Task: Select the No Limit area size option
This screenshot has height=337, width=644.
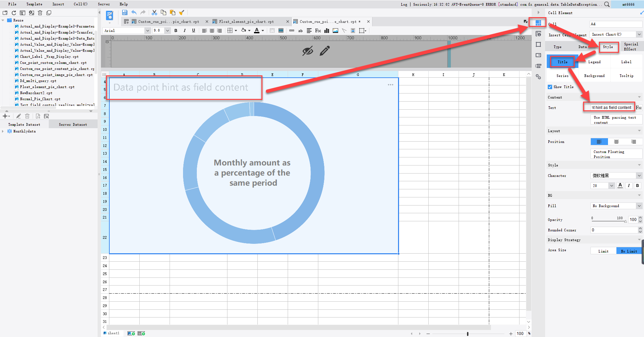Action: click(629, 251)
